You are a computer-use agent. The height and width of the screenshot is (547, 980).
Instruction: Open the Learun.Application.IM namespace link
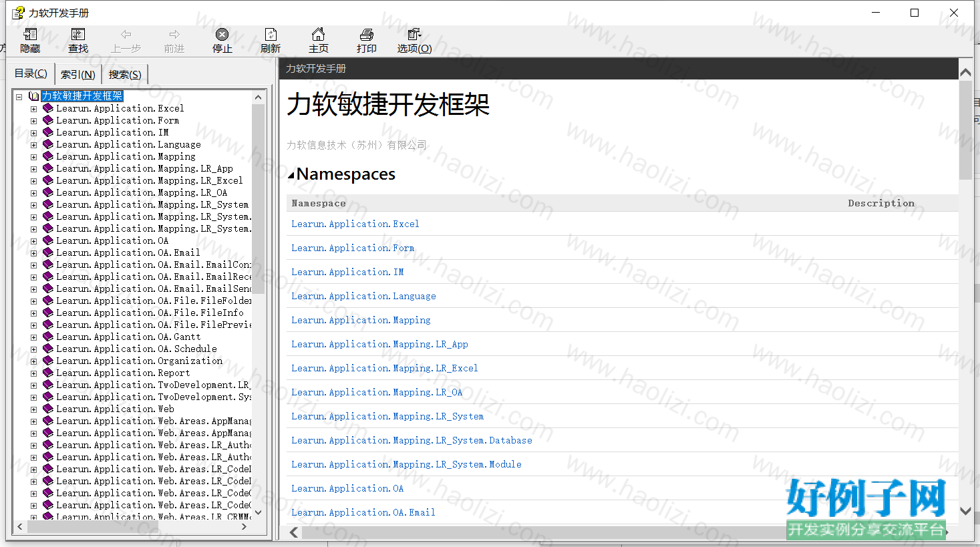[347, 272]
